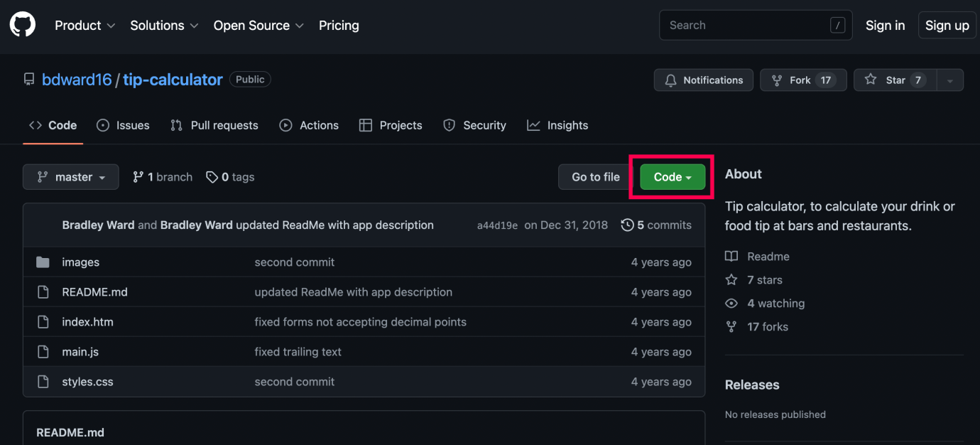Image resolution: width=980 pixels, height=445 pixels.
Task: Expand the master branch dropdown
Action: tap(70, 176)
